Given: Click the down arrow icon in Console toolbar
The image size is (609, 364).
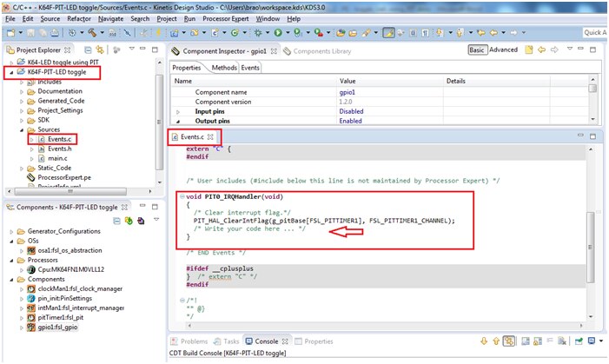Looking at the screenshot, I should click(484, 341).
